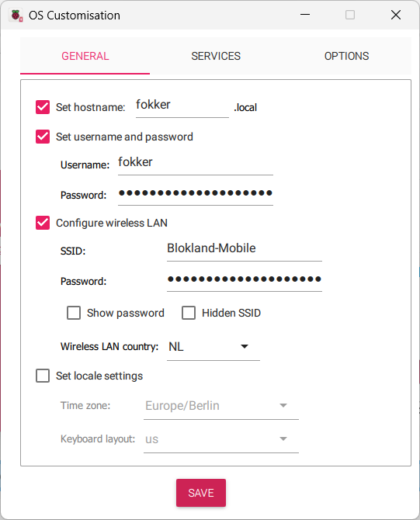Uncheck the Set hostname checkbox
420x520 pixels.
pos(43,107)
